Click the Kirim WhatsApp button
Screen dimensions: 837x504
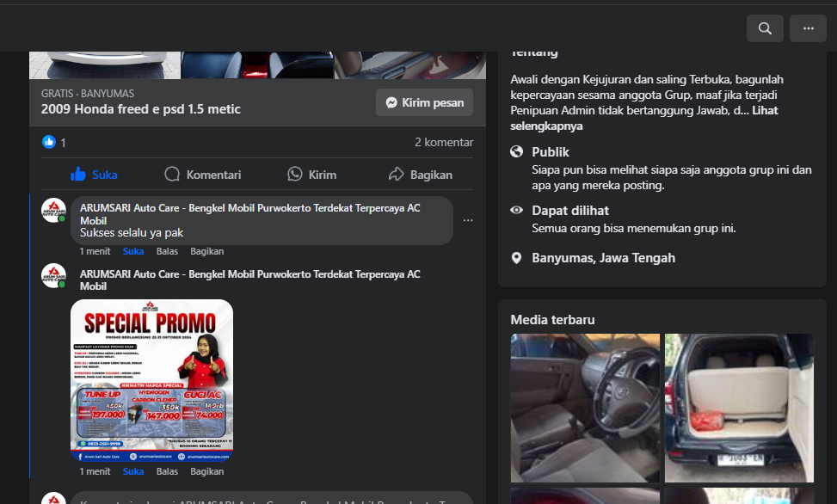(x=311, y=175)
